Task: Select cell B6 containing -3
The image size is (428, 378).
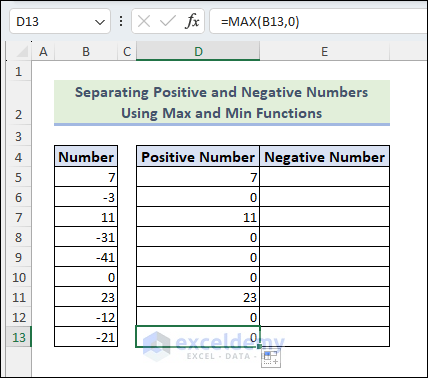Action: click(86, 197)
